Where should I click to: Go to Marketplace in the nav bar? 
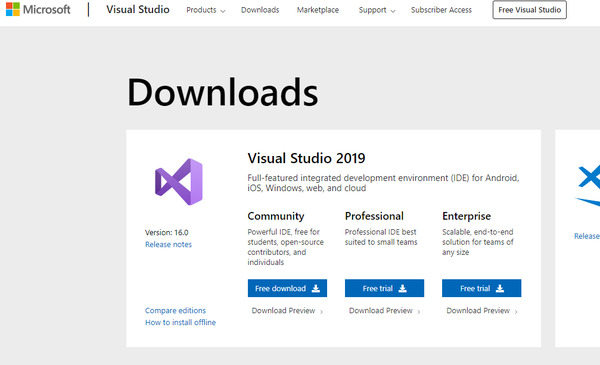point(318,10)
